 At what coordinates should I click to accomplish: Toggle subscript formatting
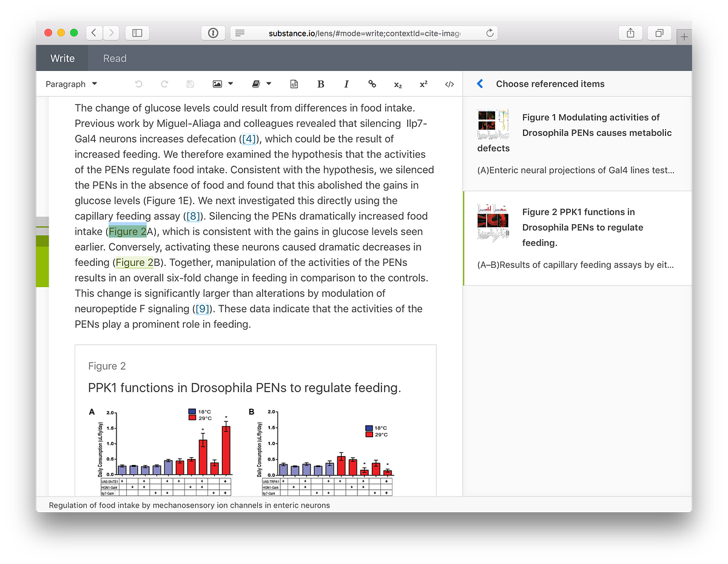[398, 84]
